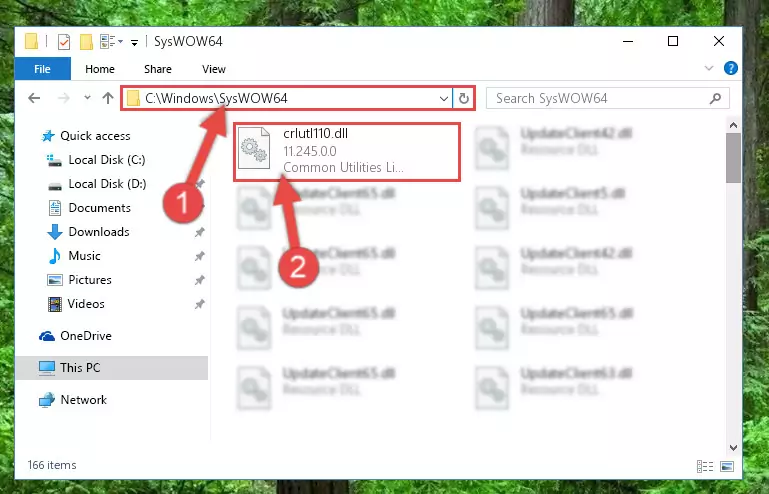
Task: Click the folder system icon in title bar
Action: pyautogui.click(x=31, y=42)
